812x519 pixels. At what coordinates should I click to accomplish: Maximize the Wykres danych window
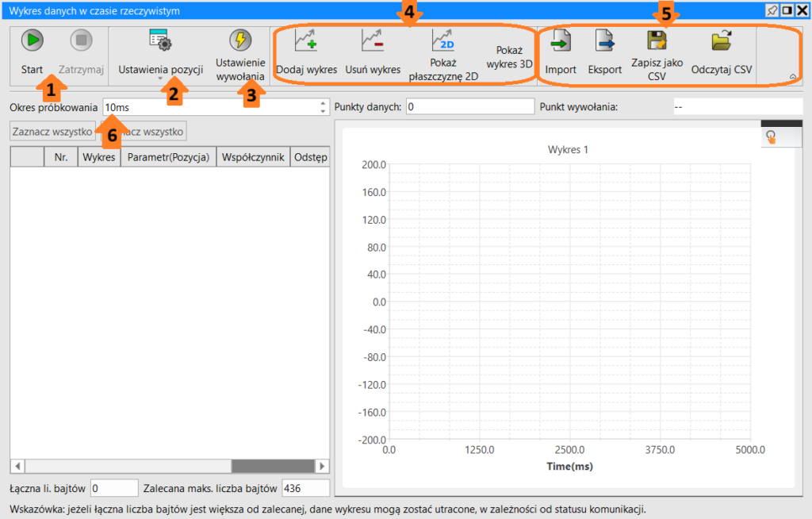[x=787, y=10]
